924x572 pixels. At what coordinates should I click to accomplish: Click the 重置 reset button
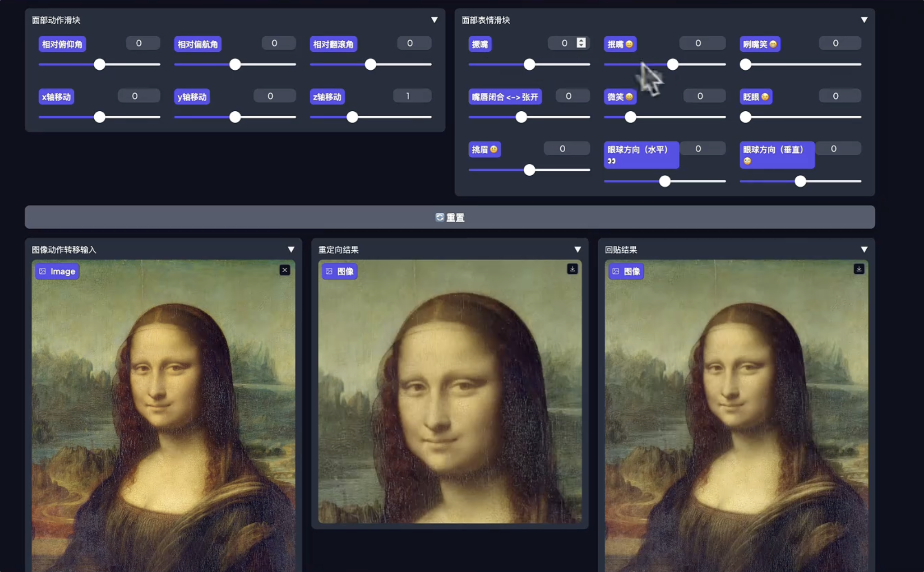(x=449, y=217)
